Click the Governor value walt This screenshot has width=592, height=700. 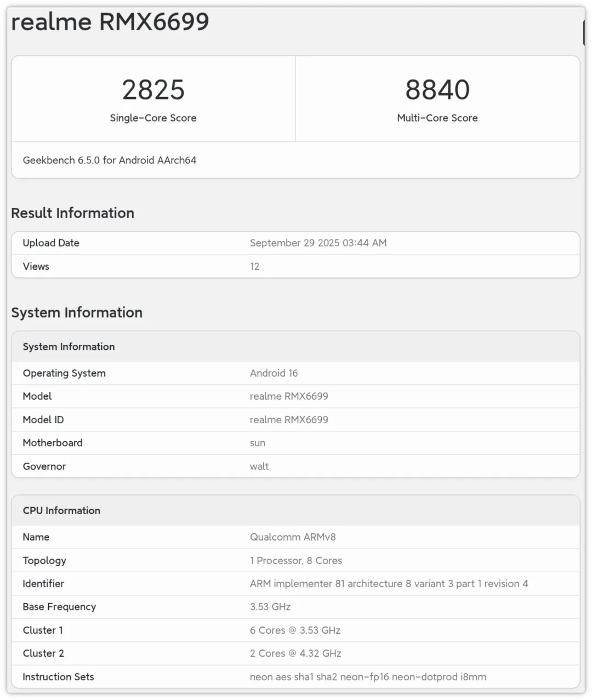pos(259,466)
